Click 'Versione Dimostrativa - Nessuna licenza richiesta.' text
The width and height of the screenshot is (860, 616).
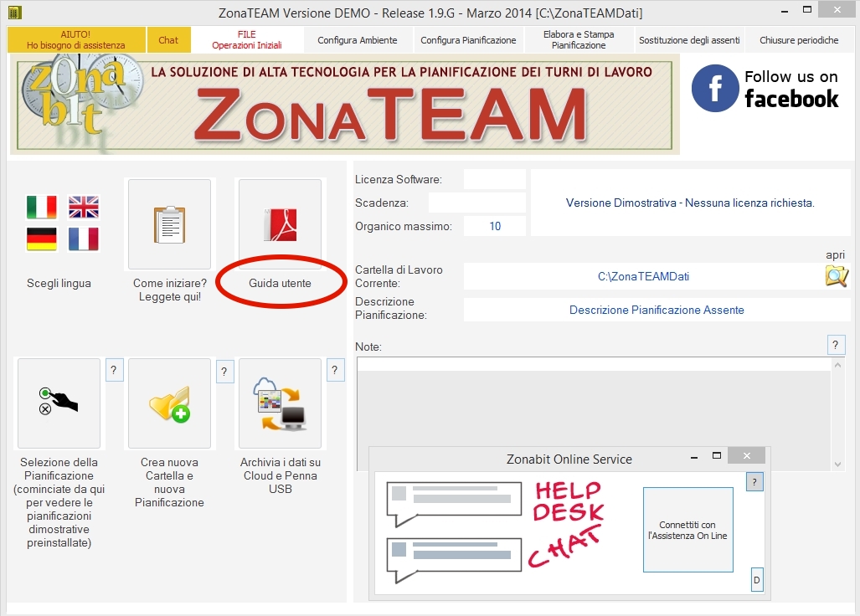[x=691, y=203]
